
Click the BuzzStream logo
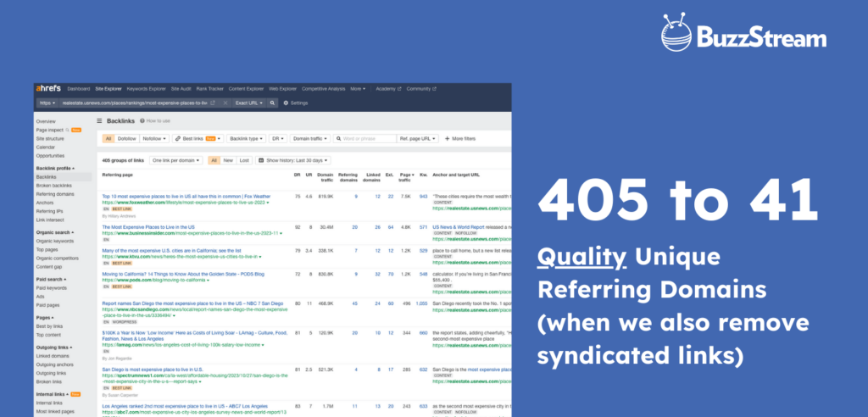coord(743,36)
